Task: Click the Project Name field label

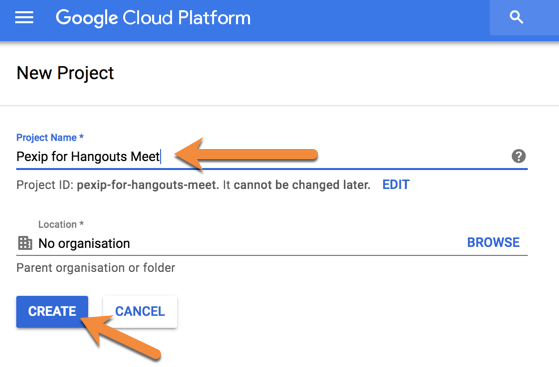Action: (x=50, y=137)
